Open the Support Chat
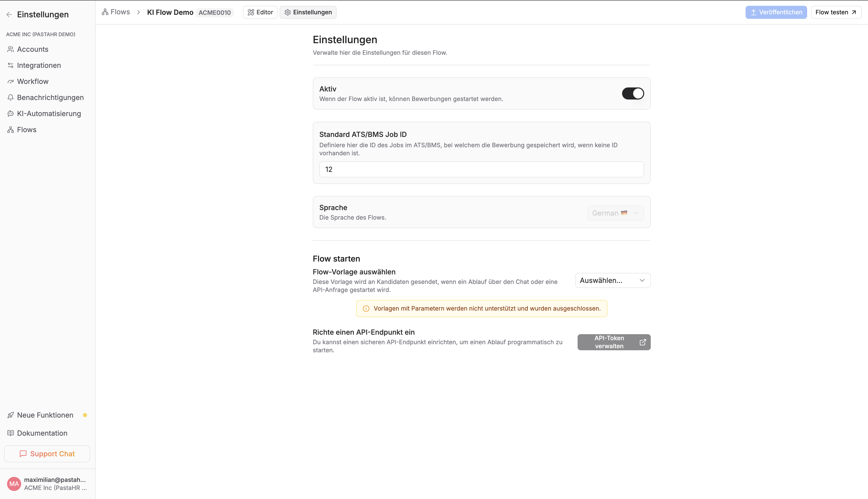868x499 pixels. [x=47, y=454]
